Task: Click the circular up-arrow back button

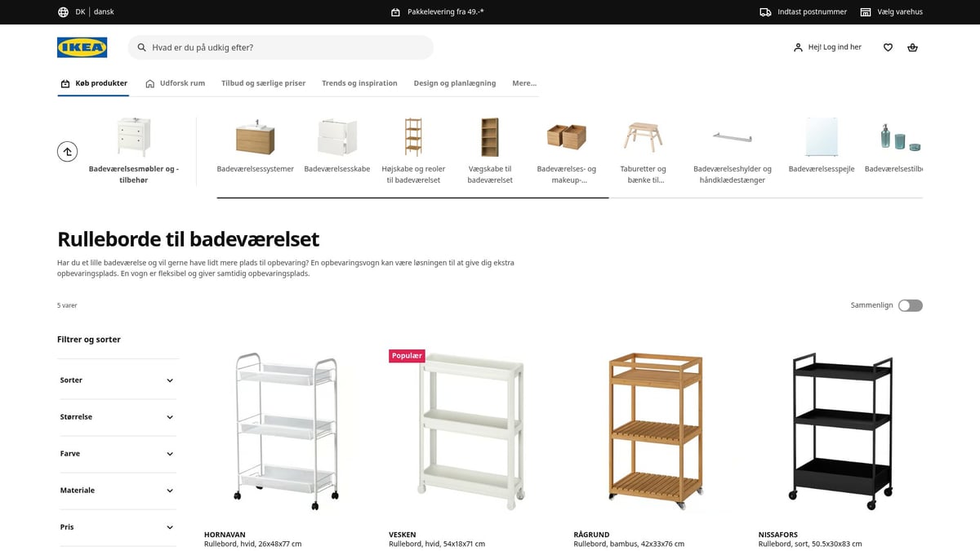Action: pyautogui.click(x=68, y=151)
